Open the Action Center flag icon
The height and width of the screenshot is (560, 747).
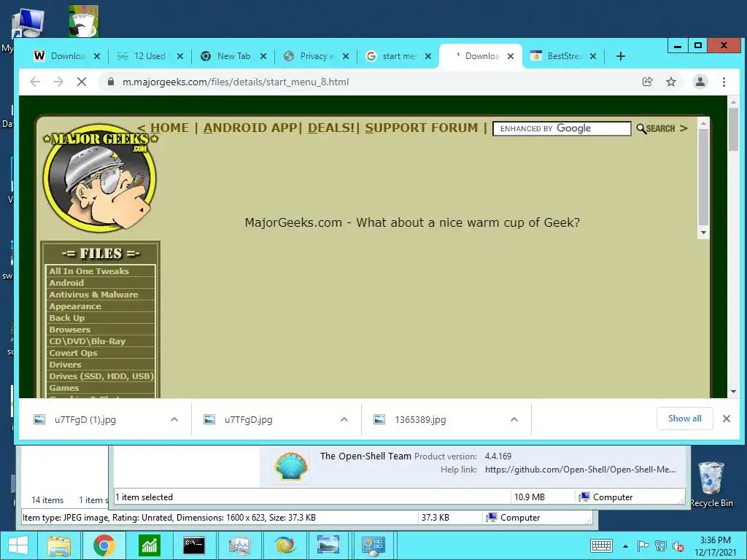coord(643,546)
